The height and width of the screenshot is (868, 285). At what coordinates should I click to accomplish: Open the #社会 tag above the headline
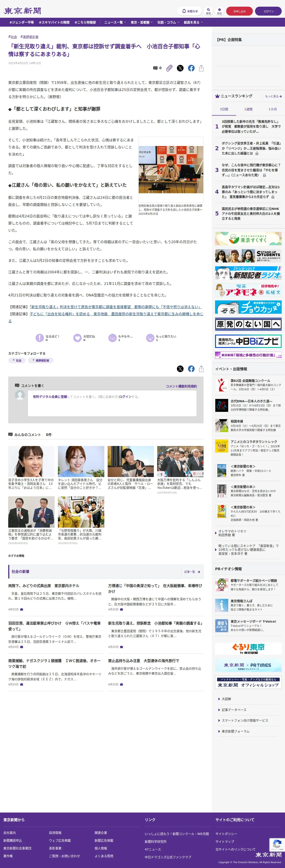click(12, 37)
